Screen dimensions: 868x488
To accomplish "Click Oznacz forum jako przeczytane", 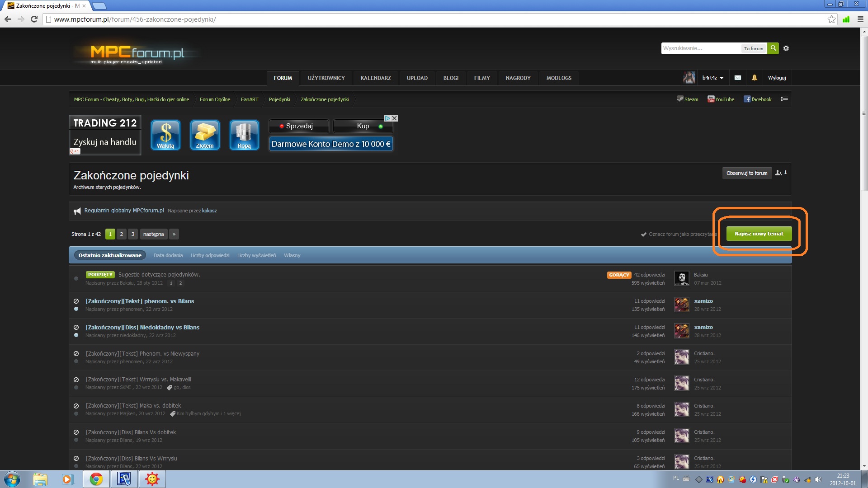I will 679,234.
